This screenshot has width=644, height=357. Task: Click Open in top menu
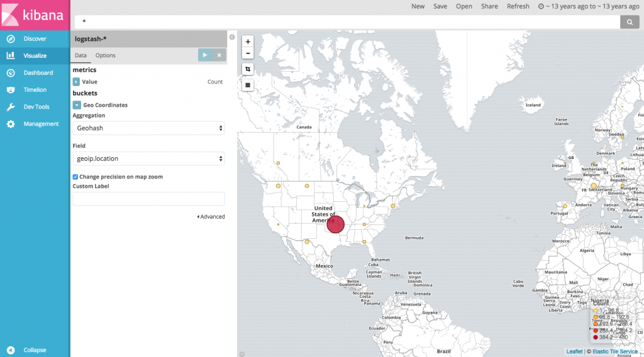pos(464,6)
